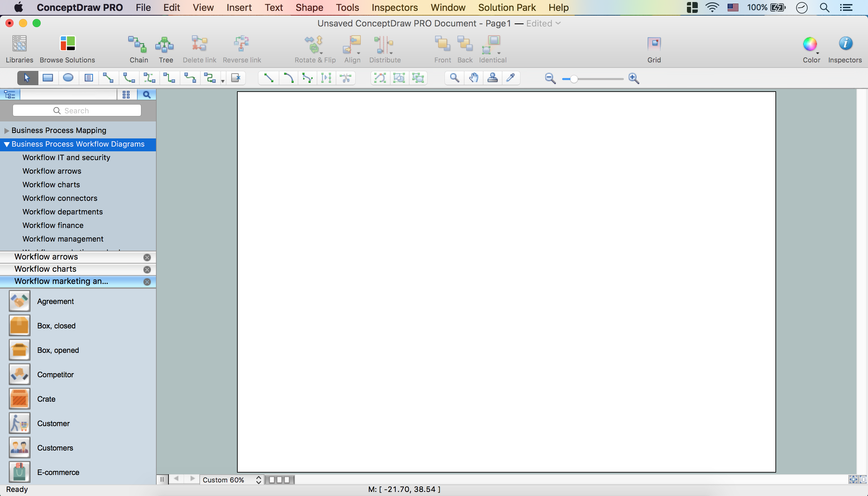Switch library panel to grid view

tap(126, 95)
